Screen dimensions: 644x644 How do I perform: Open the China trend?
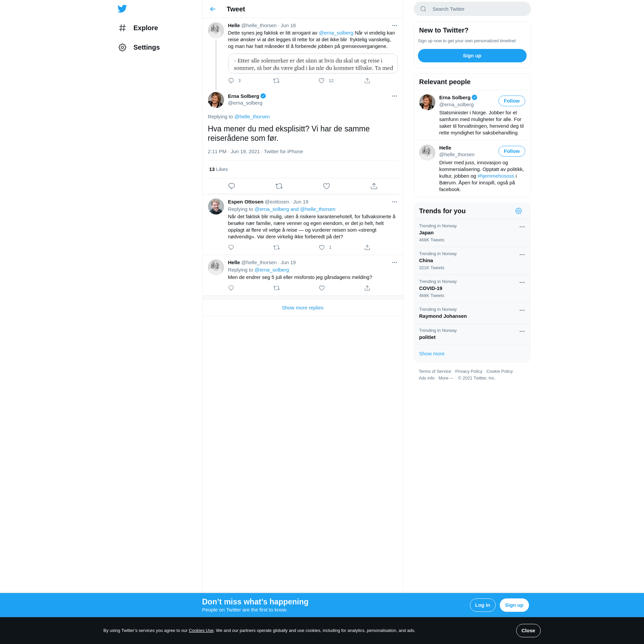pos(472,261)
